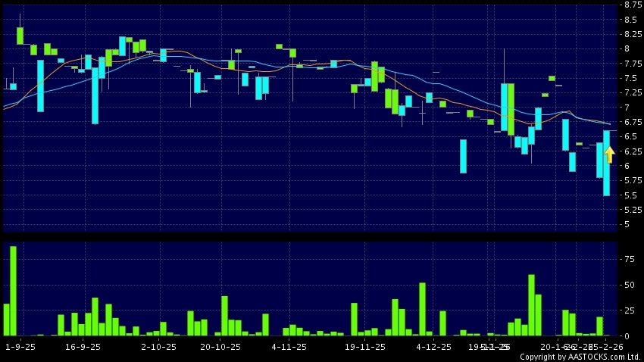Click the highest green candle near 8.25
This screenshot has height=362, width=644.
tap(20, 36)
